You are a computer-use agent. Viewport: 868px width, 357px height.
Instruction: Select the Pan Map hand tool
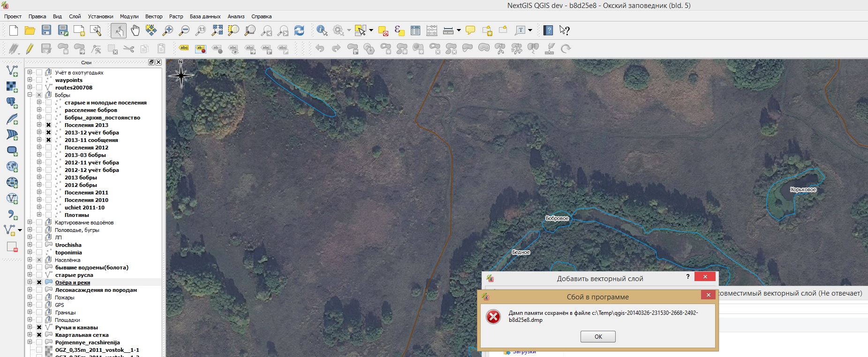point(135,31)
